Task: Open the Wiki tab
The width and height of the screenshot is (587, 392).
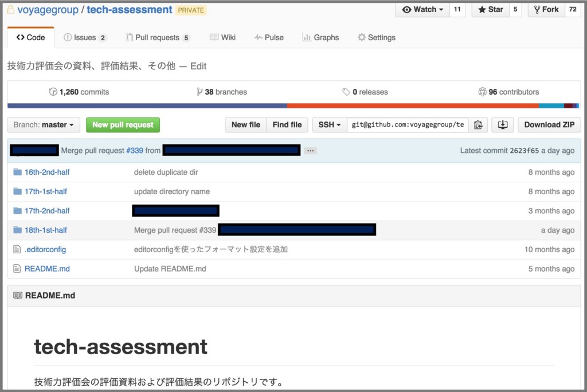Action: [x=223, y=37]
